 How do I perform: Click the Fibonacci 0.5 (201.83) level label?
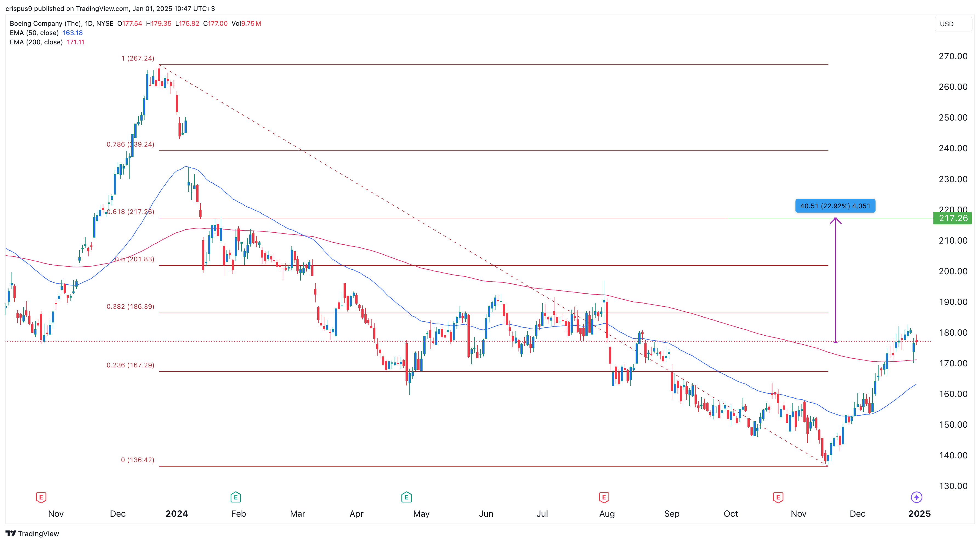pyautogui.click(x=135, y=259)
